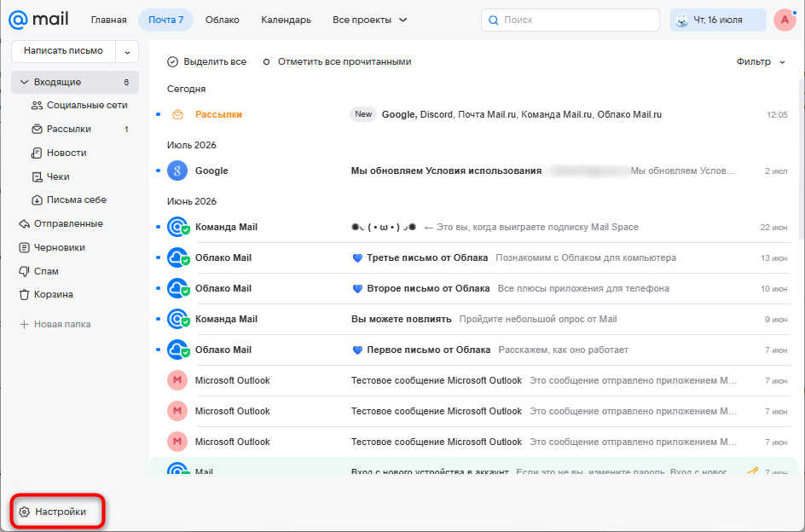805x532 pixels.
Task: Collapse the Входящие folder chevron
Action: (x=24, y=82)
